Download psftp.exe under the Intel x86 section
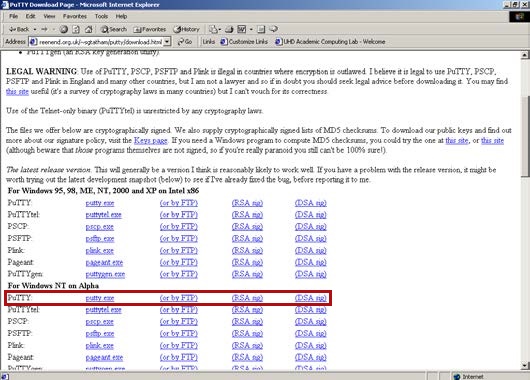The image size is (530, 380). (x=100, y=239)
